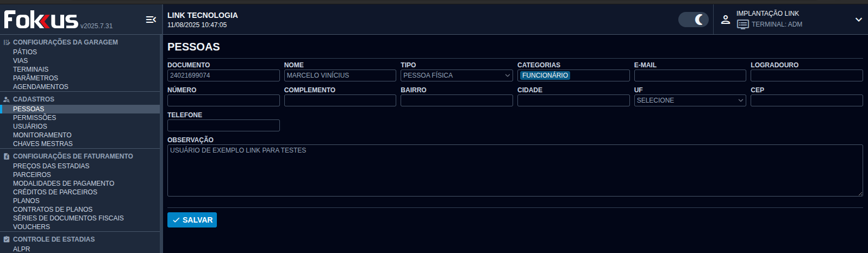
Task: Click the FUNCIONÁRIO category tag
Action: (545, 75)
